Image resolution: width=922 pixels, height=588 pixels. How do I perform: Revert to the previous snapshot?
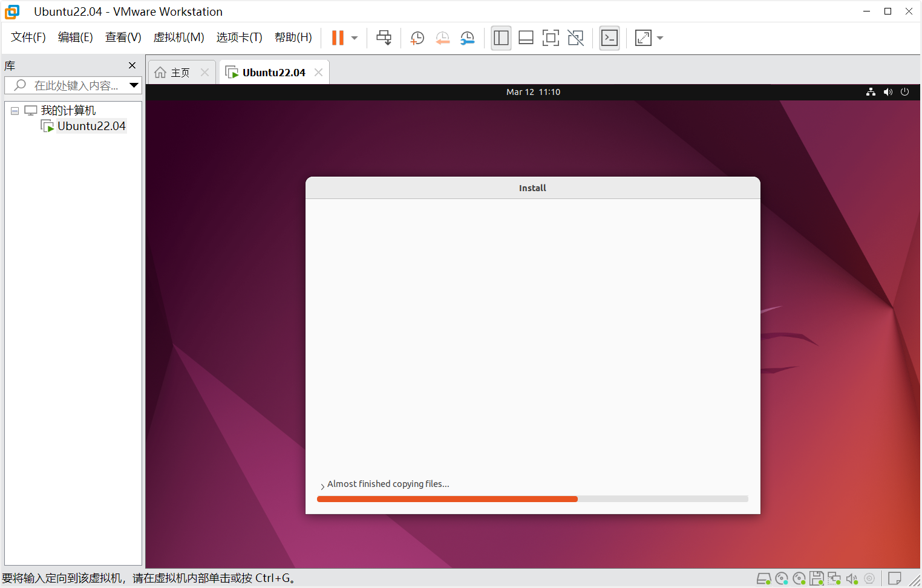442,38
